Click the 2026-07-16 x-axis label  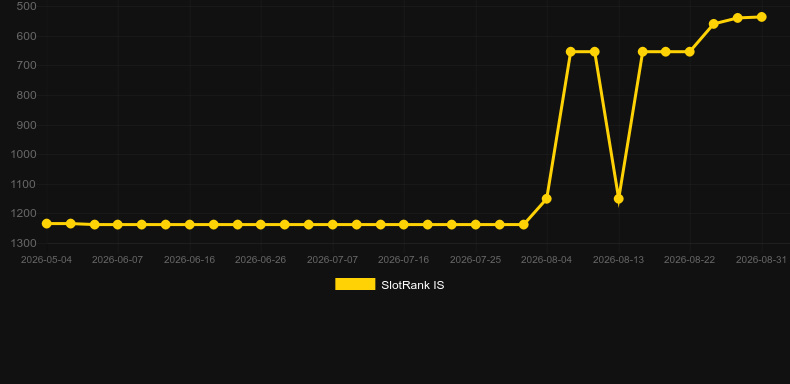404,260
